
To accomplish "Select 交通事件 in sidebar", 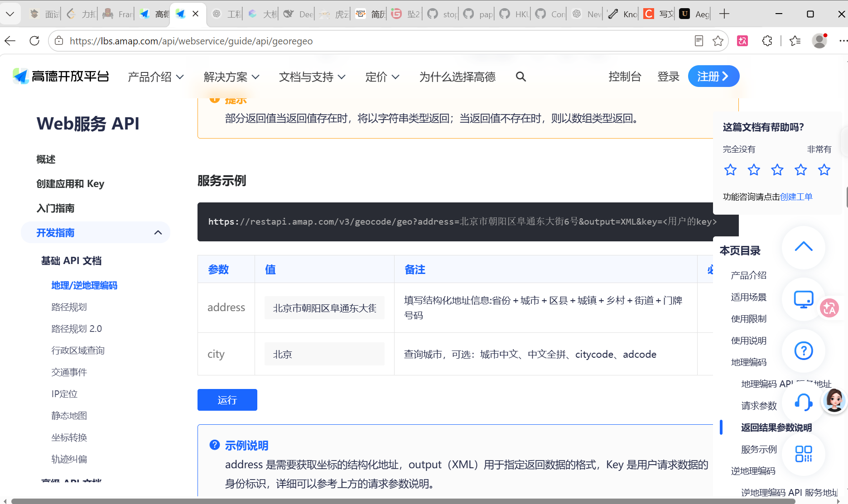I will [69, 372].
